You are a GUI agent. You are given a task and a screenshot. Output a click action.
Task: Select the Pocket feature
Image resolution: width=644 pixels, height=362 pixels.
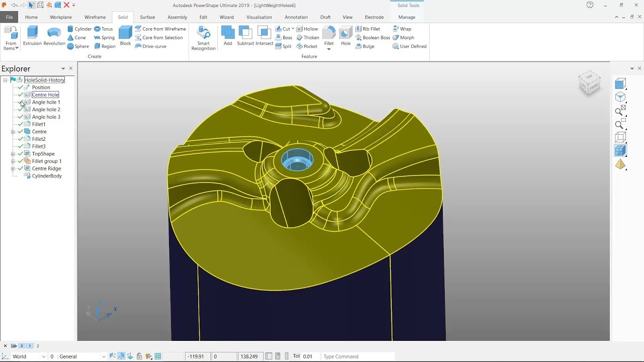306,46
